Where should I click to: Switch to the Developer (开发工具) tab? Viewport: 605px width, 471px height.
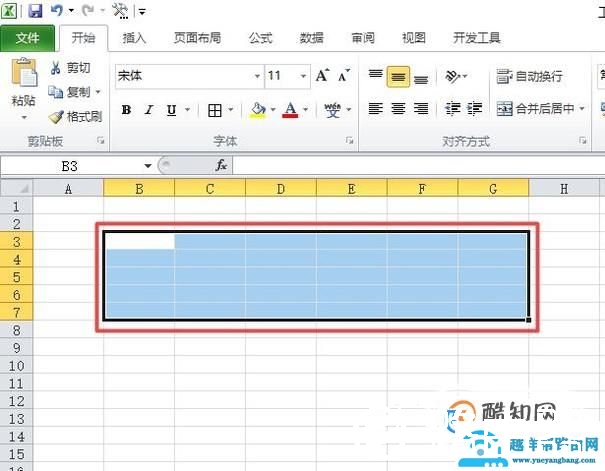pyautogui.click(x=477, y=38)
